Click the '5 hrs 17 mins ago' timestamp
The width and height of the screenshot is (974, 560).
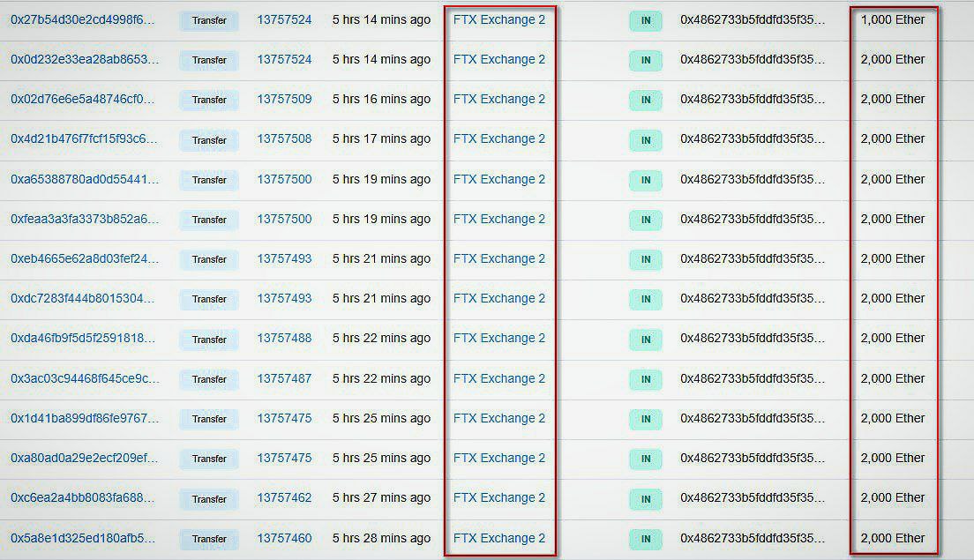[381, 139]
